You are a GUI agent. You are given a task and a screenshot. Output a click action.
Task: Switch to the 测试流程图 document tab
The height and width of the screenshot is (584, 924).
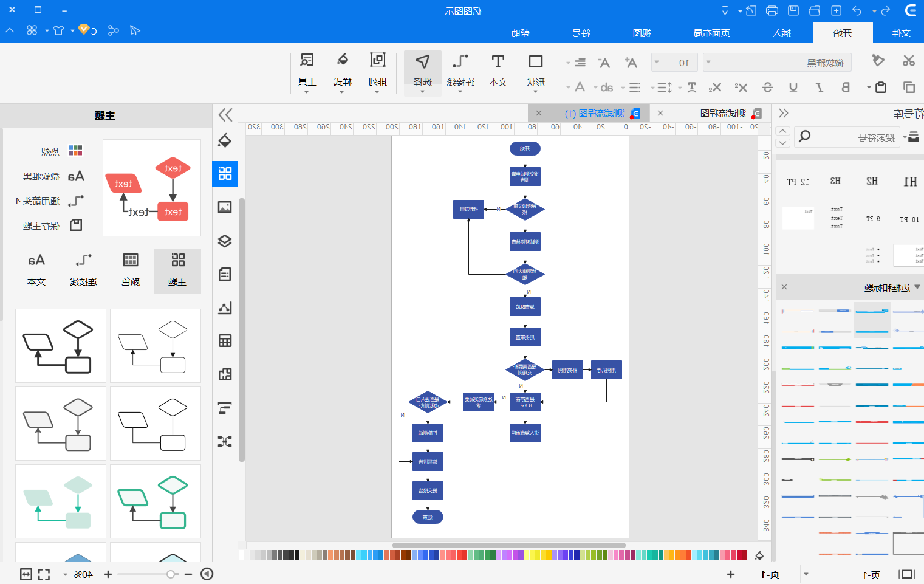pyautogui.click(x=723, y=113)
